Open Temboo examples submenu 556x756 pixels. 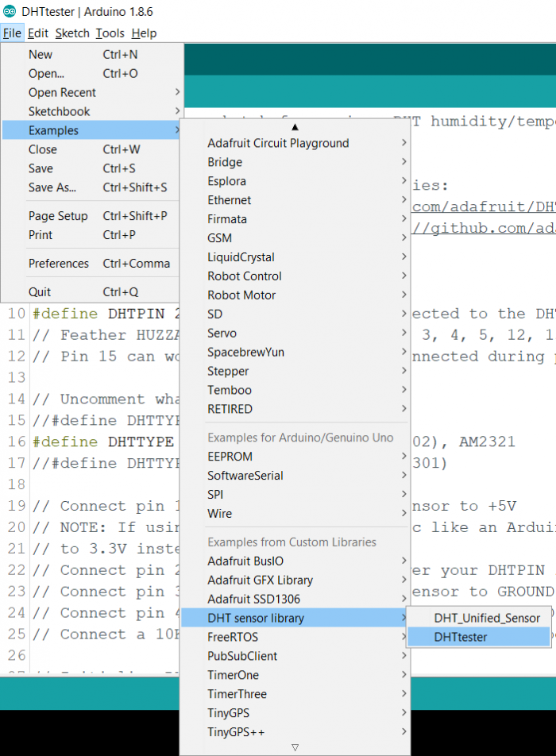point(295,390)
